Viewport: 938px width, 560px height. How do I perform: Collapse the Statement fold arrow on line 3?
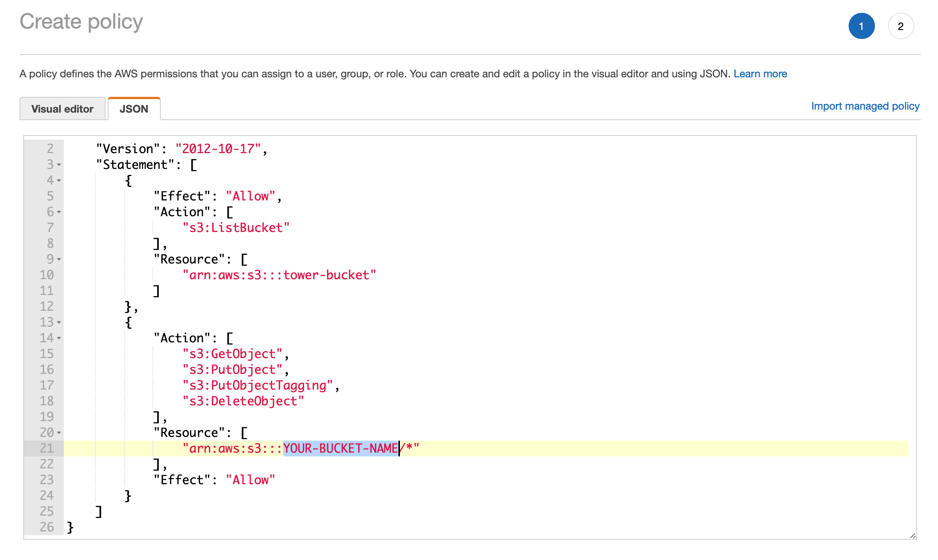click(x=59, y=165)
